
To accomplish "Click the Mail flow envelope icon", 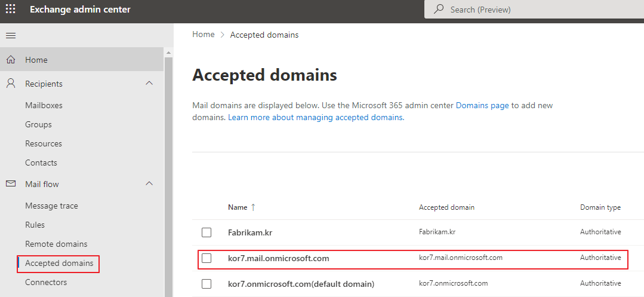I will [11, 183].
